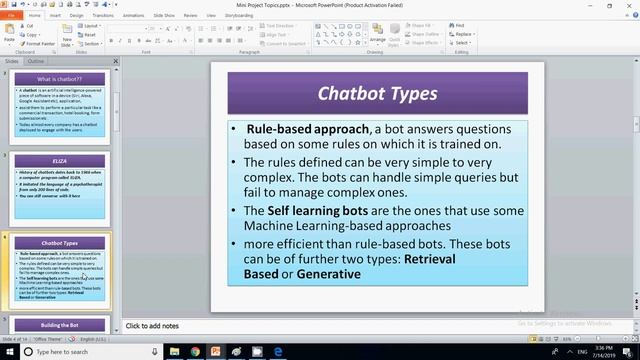
Task: Open Microsoft Edge from the taskbar
Action: [x=278, y=352]
